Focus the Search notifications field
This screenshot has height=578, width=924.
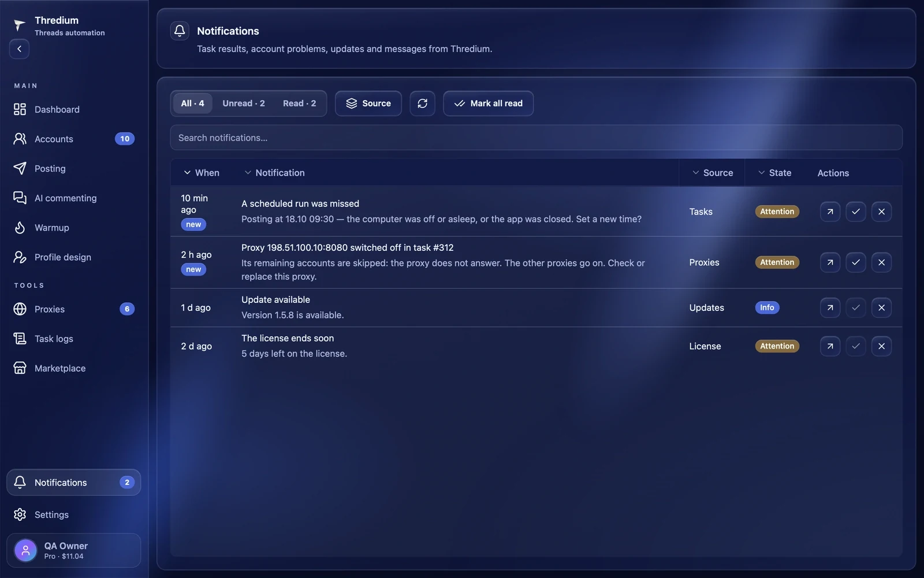pos(536,138)
